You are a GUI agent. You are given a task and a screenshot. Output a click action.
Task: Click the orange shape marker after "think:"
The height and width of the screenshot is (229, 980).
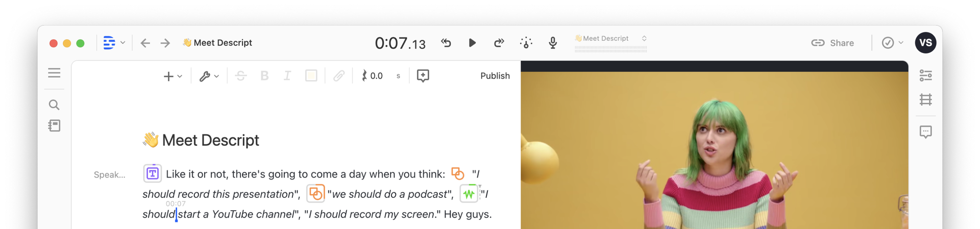[458, 174]
